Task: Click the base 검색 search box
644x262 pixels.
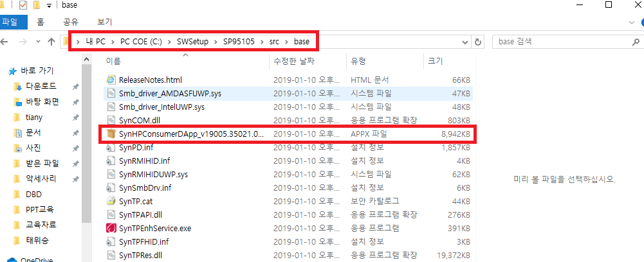Action: (560, 42)
